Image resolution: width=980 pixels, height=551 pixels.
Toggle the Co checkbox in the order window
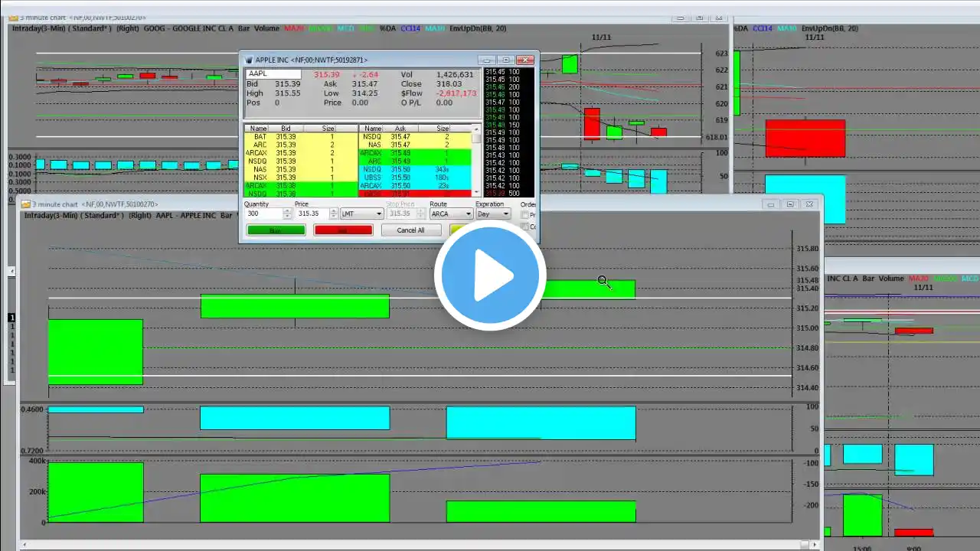(524, 227)
